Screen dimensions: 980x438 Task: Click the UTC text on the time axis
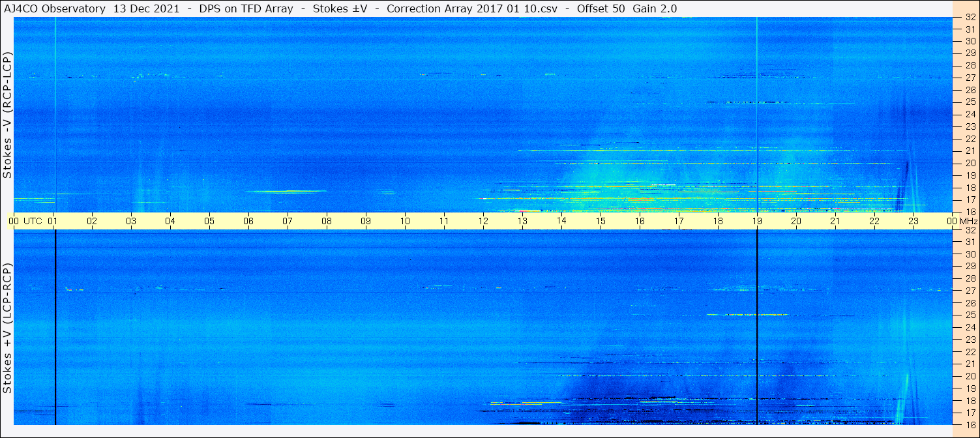(33, 221)
